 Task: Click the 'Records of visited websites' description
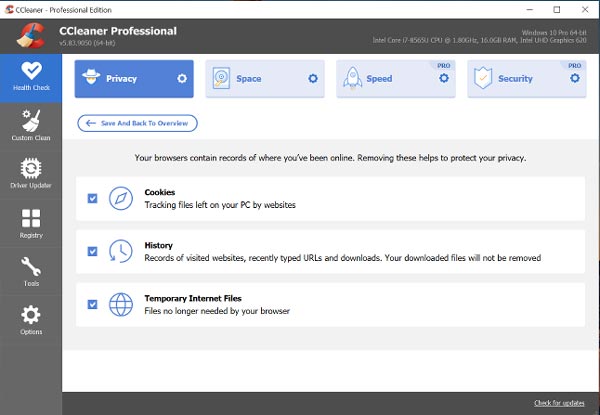coord(342,258)
